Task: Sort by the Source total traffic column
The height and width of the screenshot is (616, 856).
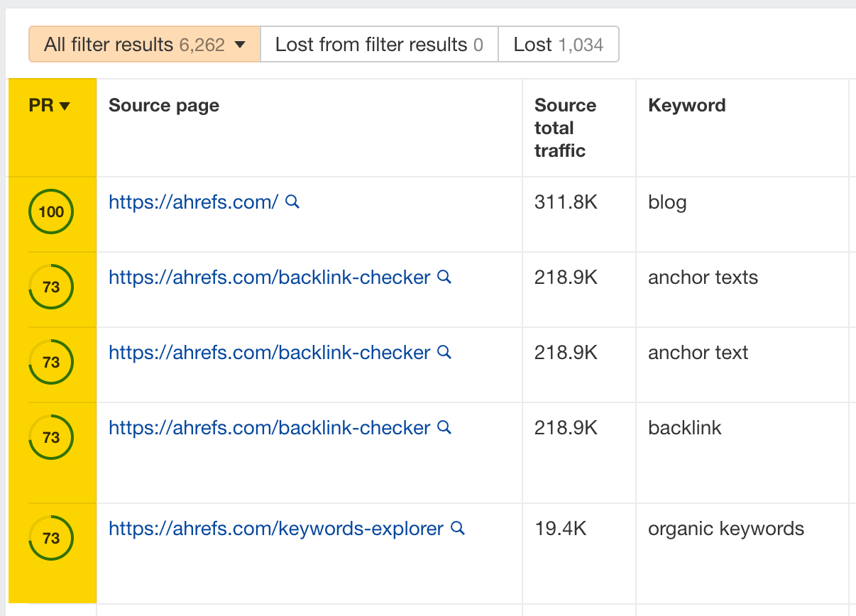Action: pyautogui.click(x=565, y=128)
